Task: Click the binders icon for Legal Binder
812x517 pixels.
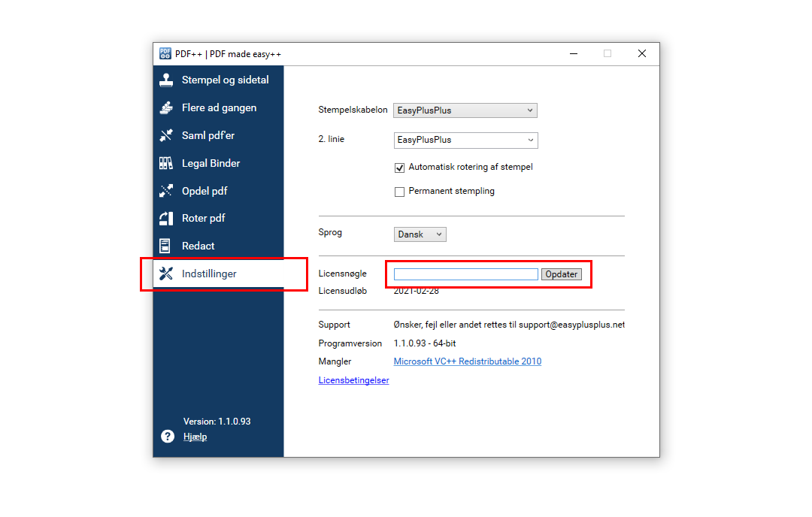Action: coord(166,163)
